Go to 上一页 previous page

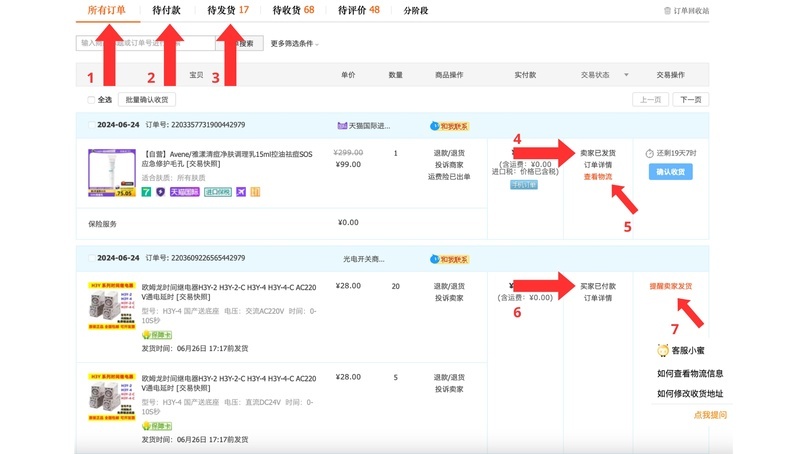pos(650,99)
